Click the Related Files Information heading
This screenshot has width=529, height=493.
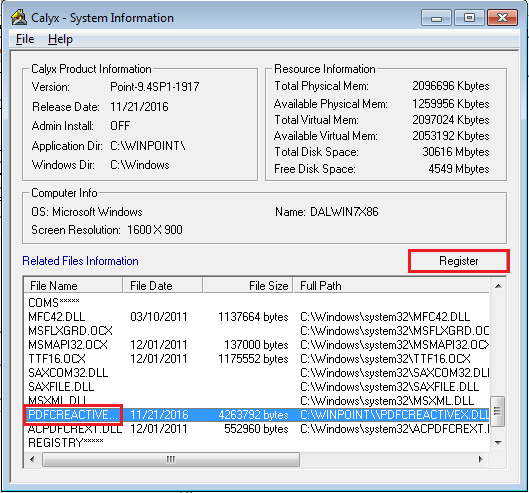click(80, 261)
